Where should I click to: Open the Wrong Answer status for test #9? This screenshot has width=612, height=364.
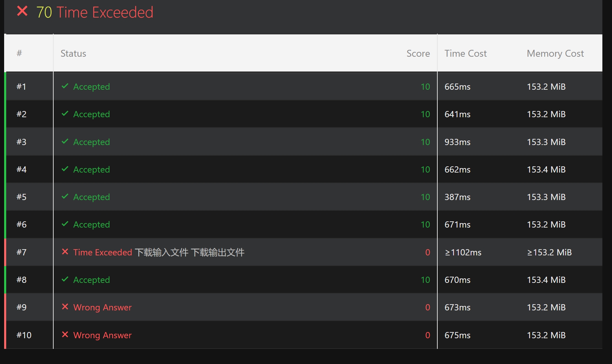(x=102, y=307)
